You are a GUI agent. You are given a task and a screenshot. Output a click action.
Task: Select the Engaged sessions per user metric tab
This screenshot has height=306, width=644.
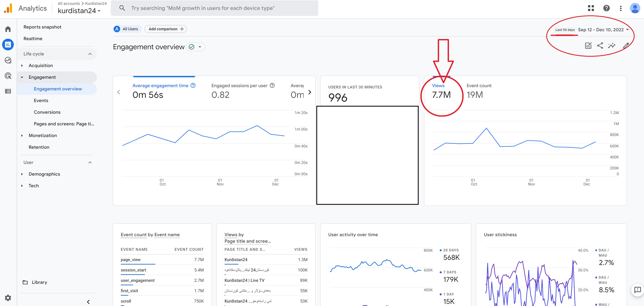[x=243, y=91]
